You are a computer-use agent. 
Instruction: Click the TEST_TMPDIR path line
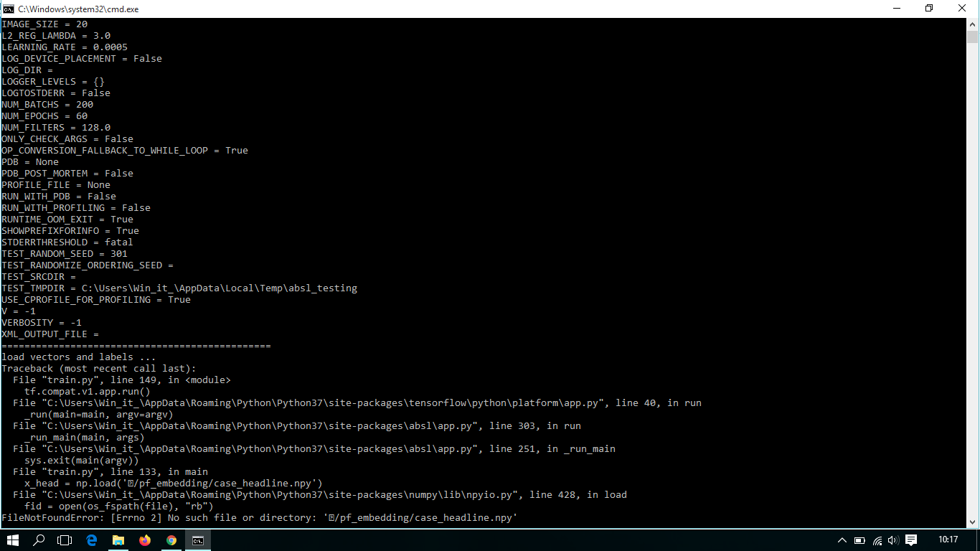click(179, 288)
